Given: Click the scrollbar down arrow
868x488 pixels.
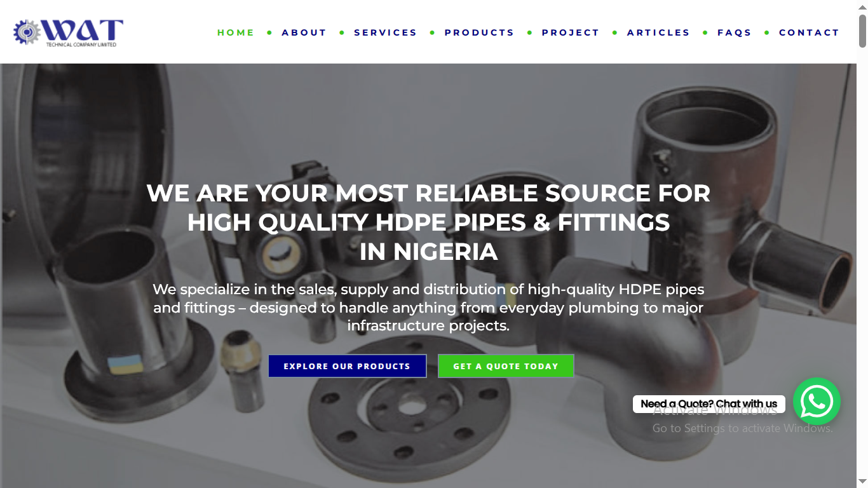Looking at the screenshot, I should click(x=862, y=482).
